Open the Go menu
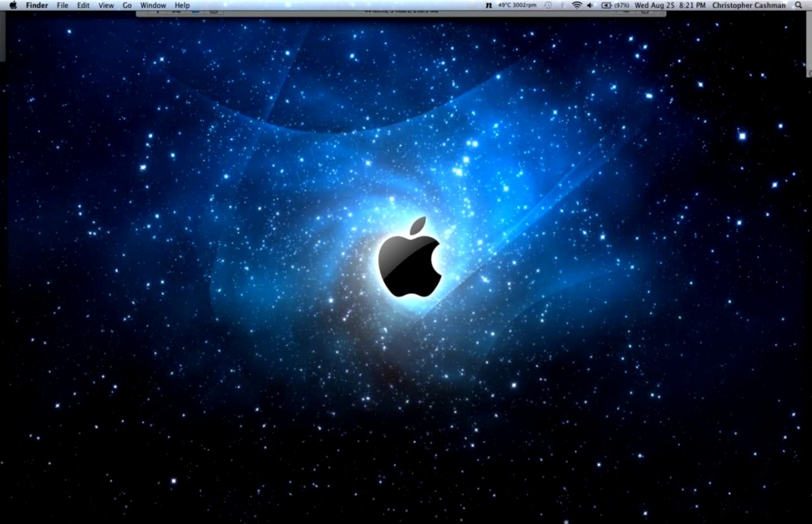The image size is (812, 524). pyautogui.click(x=126, y=5)
